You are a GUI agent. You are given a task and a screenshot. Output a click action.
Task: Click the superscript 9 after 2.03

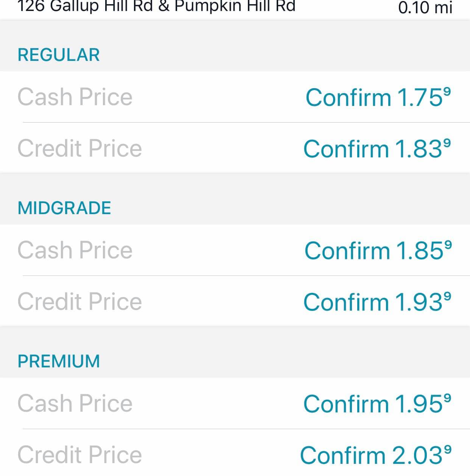point(447,450)
